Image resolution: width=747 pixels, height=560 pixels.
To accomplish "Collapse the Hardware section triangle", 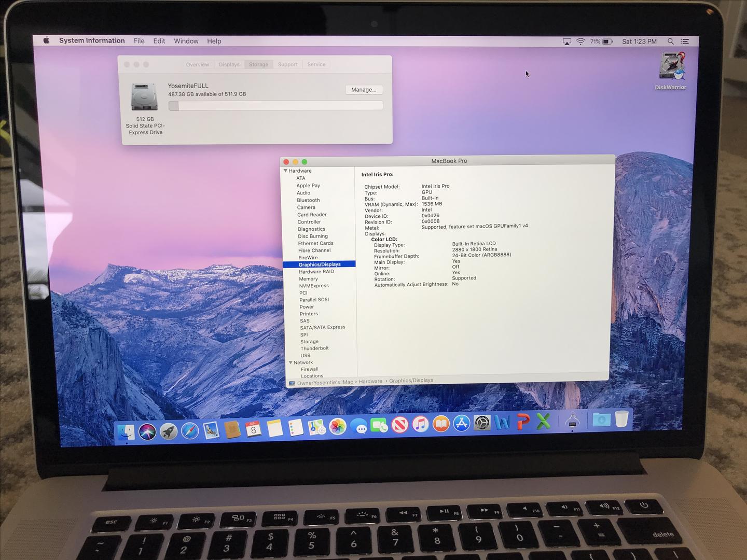I will [285, 171].
